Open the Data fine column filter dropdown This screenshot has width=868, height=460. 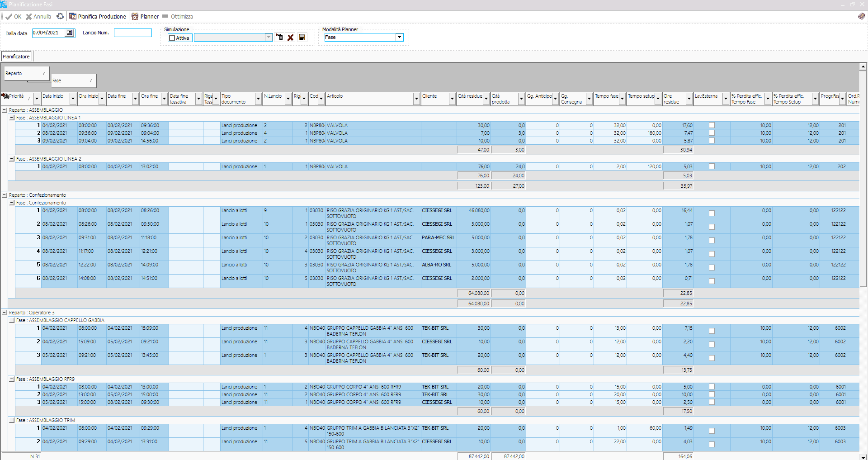(x=135, y=99)
